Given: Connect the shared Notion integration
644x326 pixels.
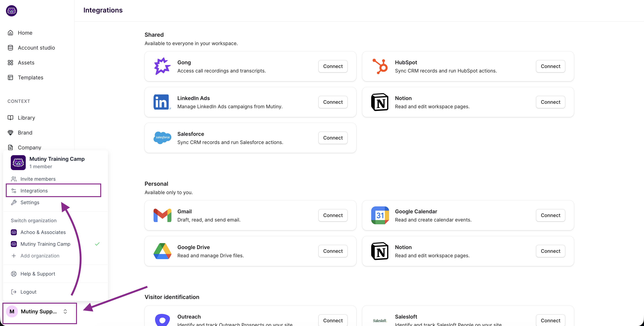Looking at the screenshot, I should pyautogui.click(x=550, y=102).
